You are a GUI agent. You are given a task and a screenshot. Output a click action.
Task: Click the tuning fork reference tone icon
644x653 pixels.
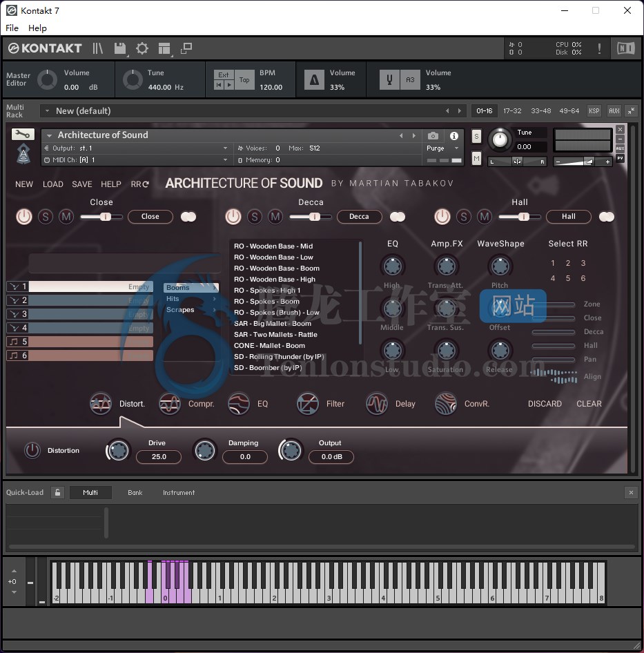[x=389, y=79]
